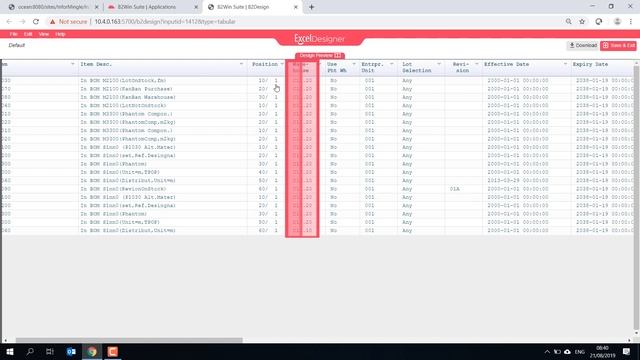This screenshot has height=360, width=640.
Task: Open the Edit menu
Action: click(x=28, y=34)
